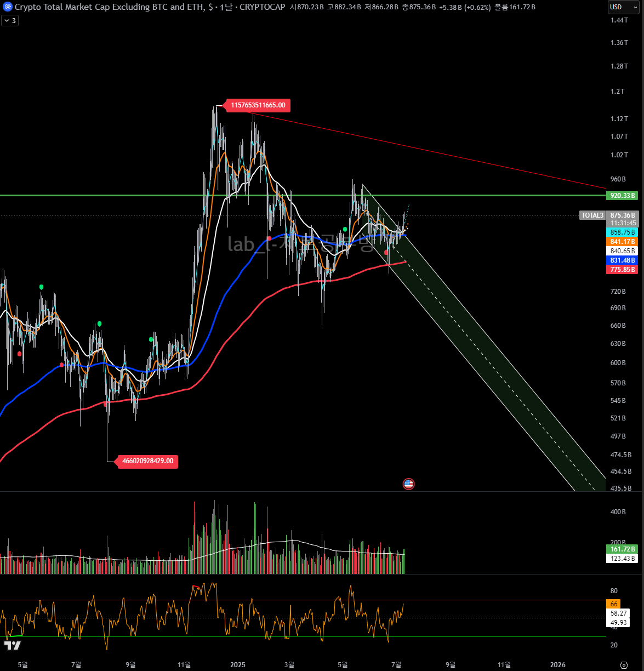644x671 pixels.
Task: Click the white 123.43B volume average label
Action: tap(623, 559)
